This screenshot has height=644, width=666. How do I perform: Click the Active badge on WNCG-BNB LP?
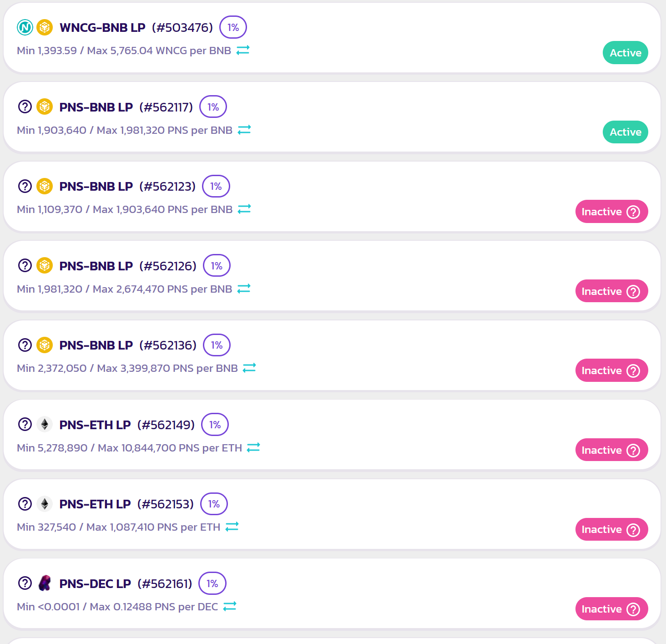click(625, 53)
